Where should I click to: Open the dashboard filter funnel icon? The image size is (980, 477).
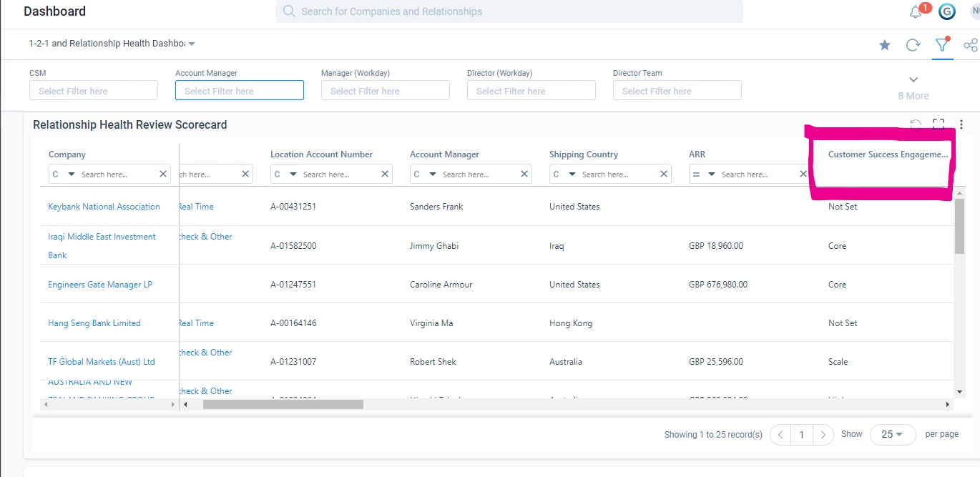pos(942,44)
